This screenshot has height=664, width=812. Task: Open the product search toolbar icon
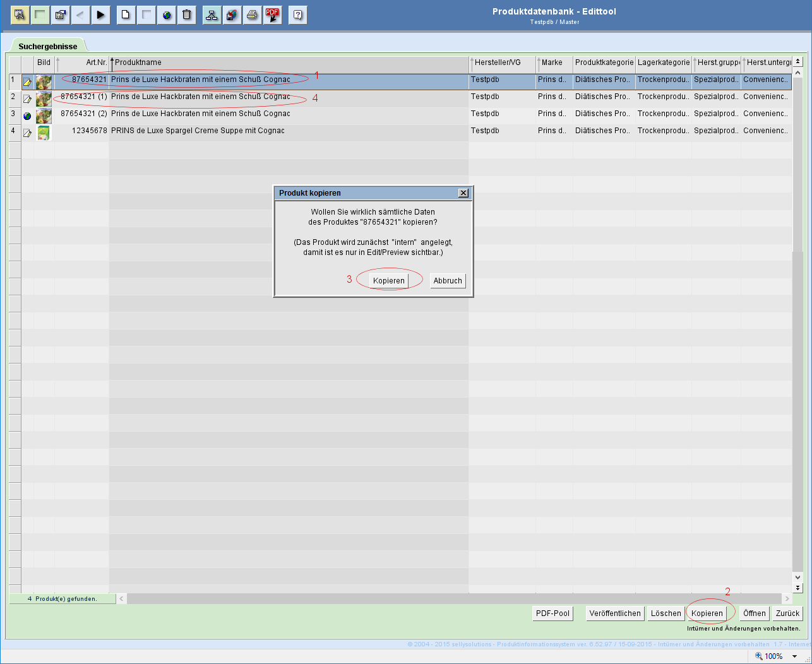pos(20,15)
